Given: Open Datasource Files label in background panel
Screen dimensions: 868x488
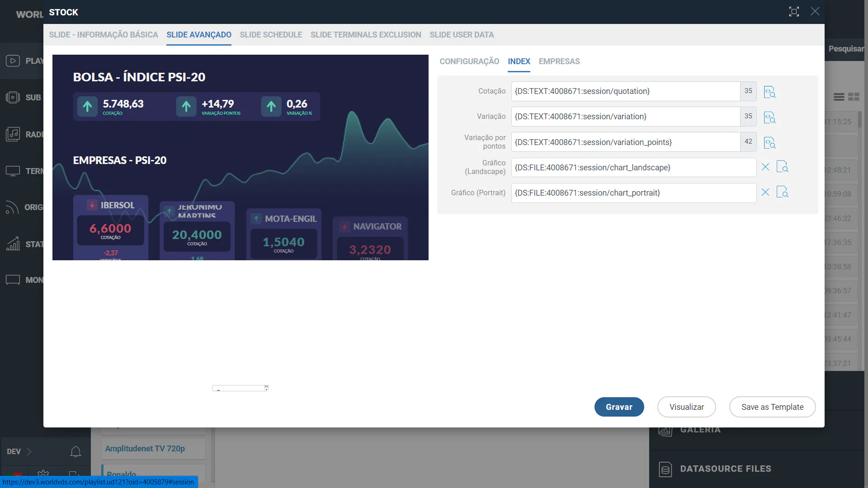Looking at the screenshot, I should 726,469.
